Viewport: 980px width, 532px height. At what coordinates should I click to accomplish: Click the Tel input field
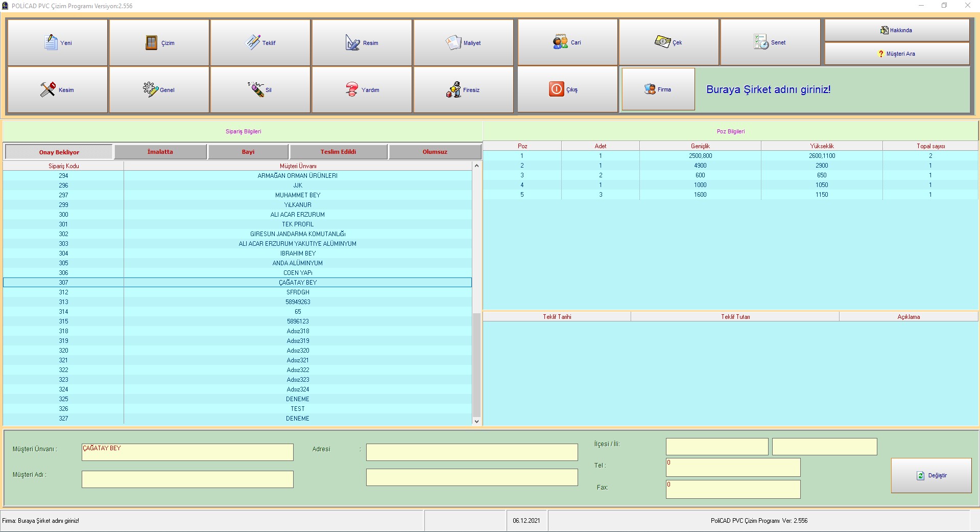click(x=733, y=467)
